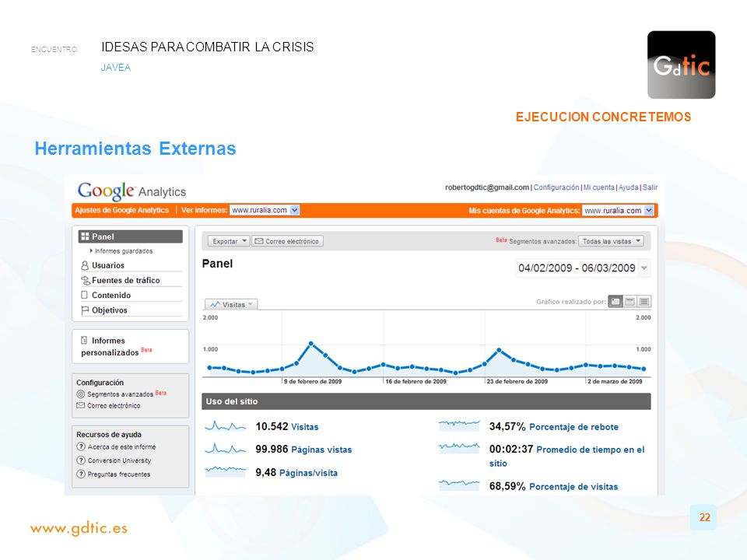Image resolution: width=747 pixels, height=560 pixels.
Task: Select the monthly graph view icon
Action: coord(644,302)
